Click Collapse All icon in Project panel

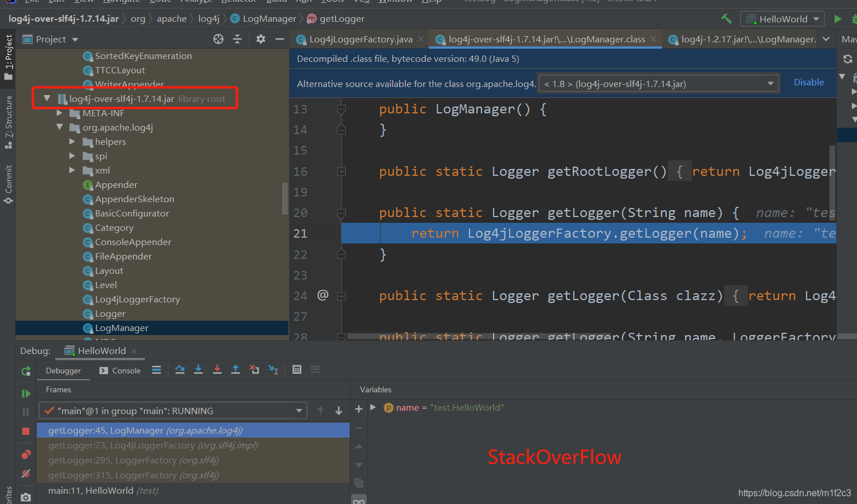click(237, 39)
